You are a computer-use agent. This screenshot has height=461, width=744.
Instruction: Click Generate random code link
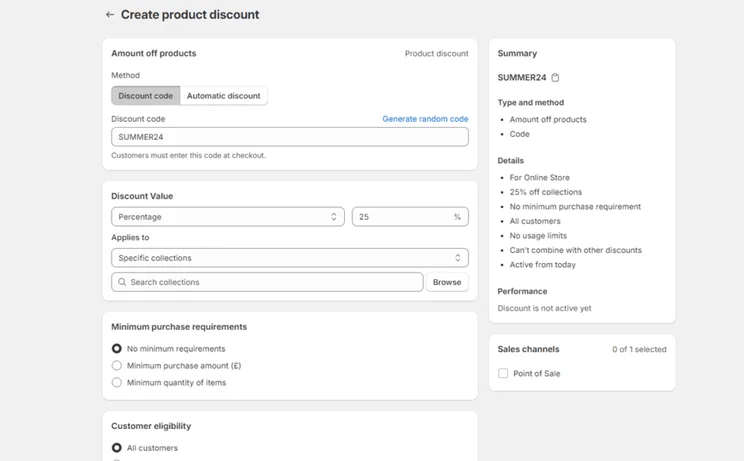[x=425, y=119]
